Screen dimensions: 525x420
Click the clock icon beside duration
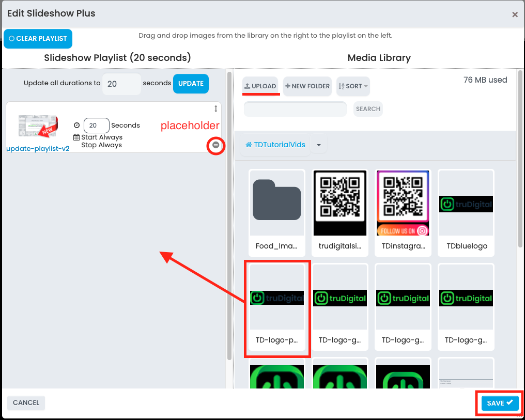(76, 125)
